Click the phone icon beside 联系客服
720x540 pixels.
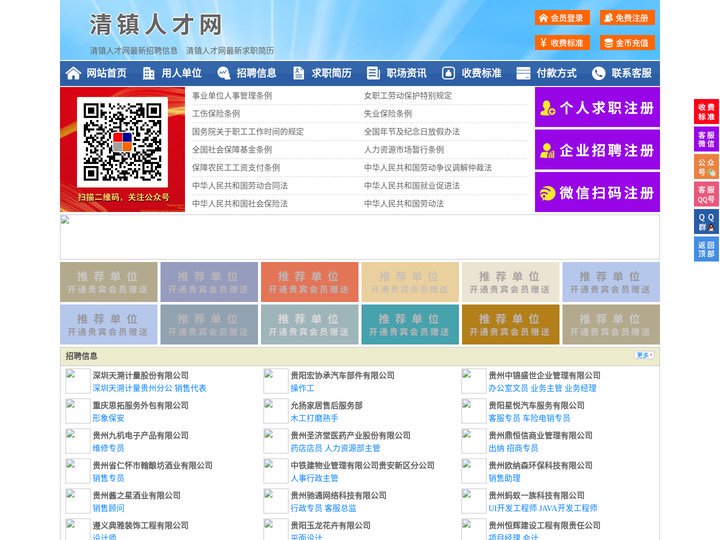598,73
